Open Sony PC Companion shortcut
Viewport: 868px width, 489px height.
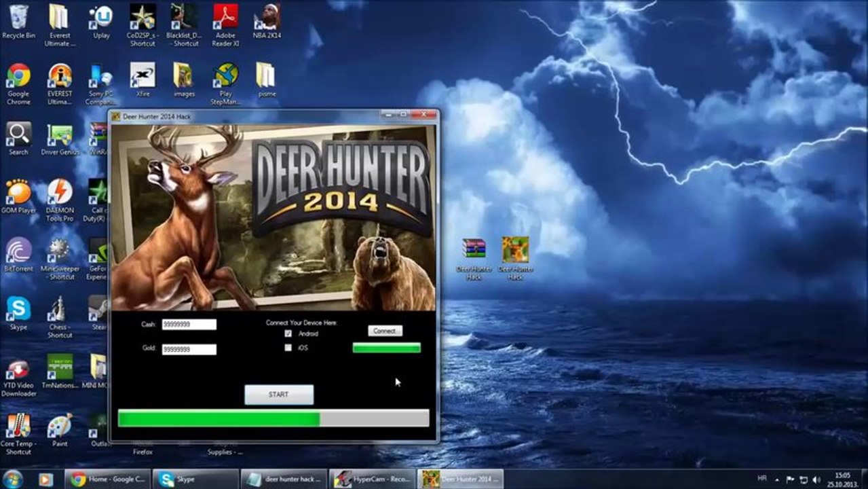pos(101,84)
